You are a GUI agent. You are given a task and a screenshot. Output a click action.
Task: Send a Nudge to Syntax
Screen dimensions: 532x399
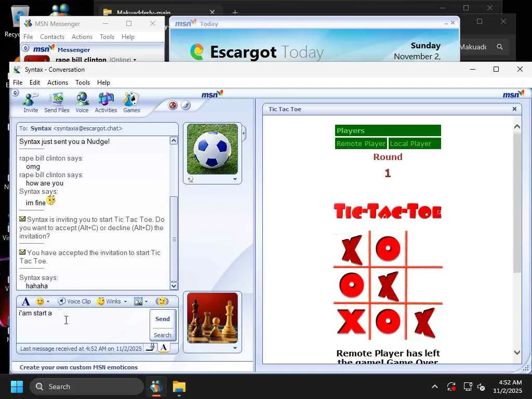(x=162, y=301)
